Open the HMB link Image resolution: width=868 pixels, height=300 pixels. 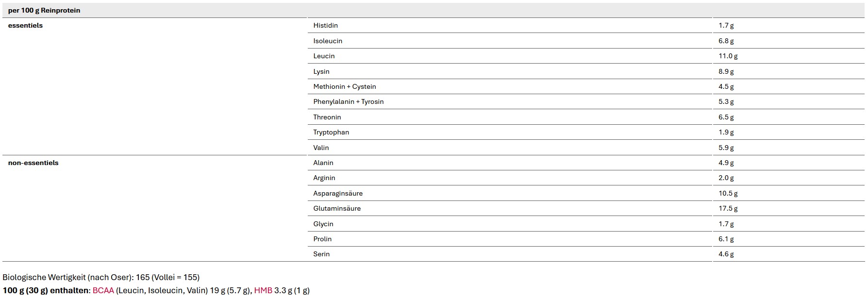(x=263, y=290)
